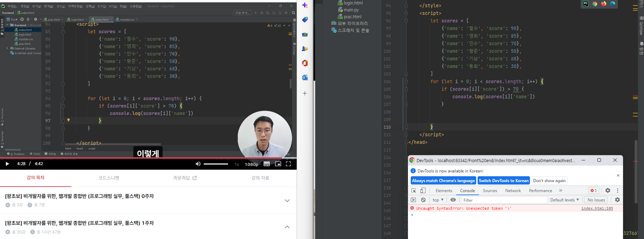Screen dimensions: 644x239
Task: Open the sidebar Outlook icon
Action: [305, 78]
